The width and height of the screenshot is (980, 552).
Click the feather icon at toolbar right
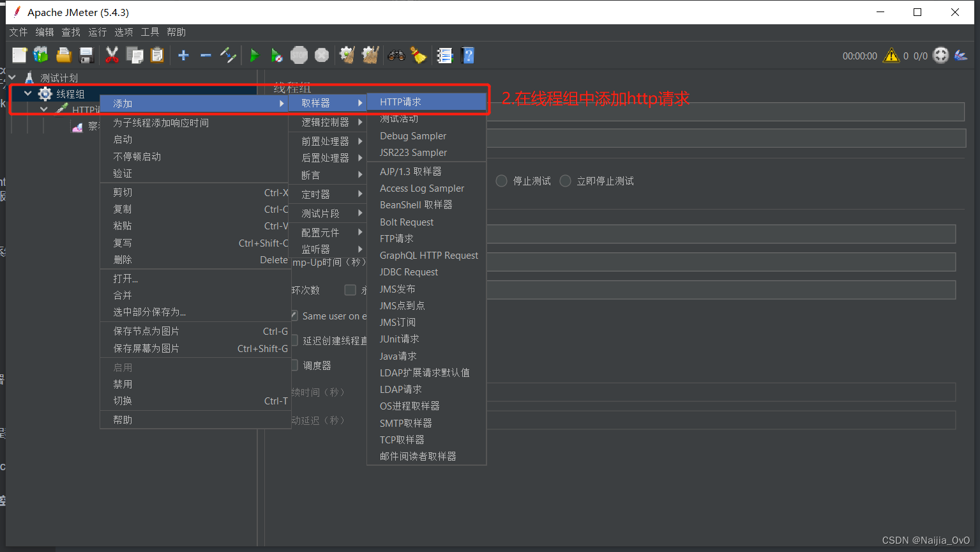tap(960, 56)
